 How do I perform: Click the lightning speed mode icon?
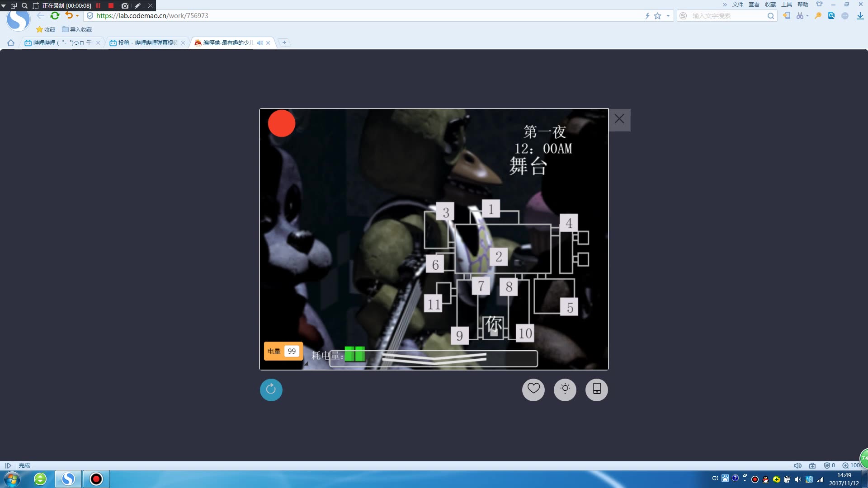tap(647, 16)
